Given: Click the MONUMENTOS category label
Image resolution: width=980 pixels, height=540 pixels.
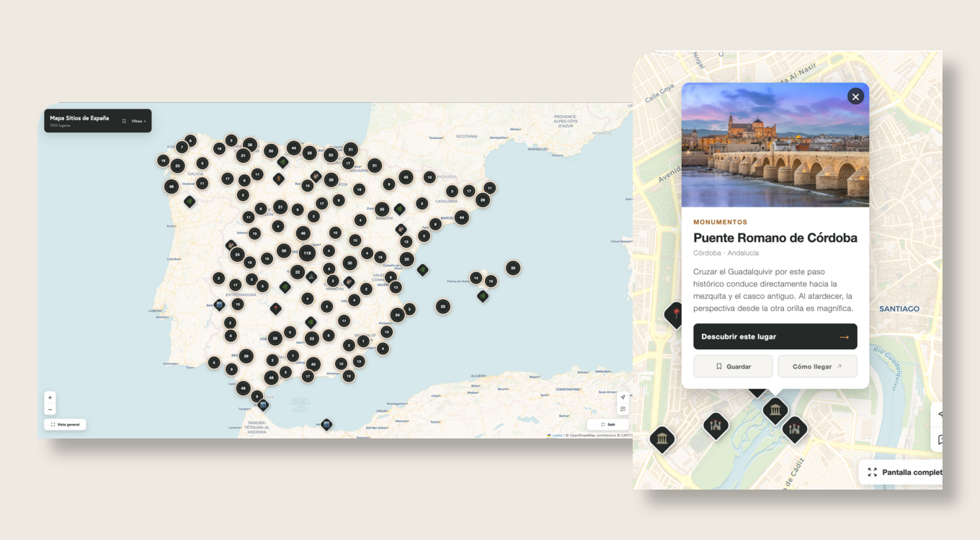Looking at the screenshot, I should (721, 222).
